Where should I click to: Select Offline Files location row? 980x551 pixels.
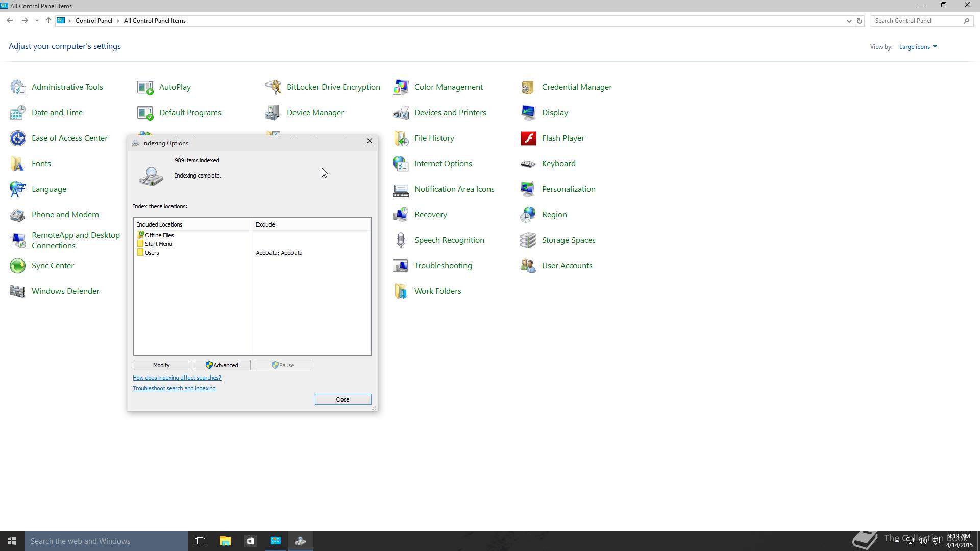click(x=252, y=235)
